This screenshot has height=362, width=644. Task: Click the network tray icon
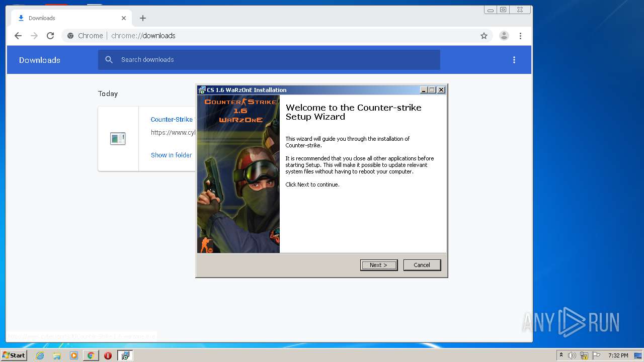click(584, 355)
